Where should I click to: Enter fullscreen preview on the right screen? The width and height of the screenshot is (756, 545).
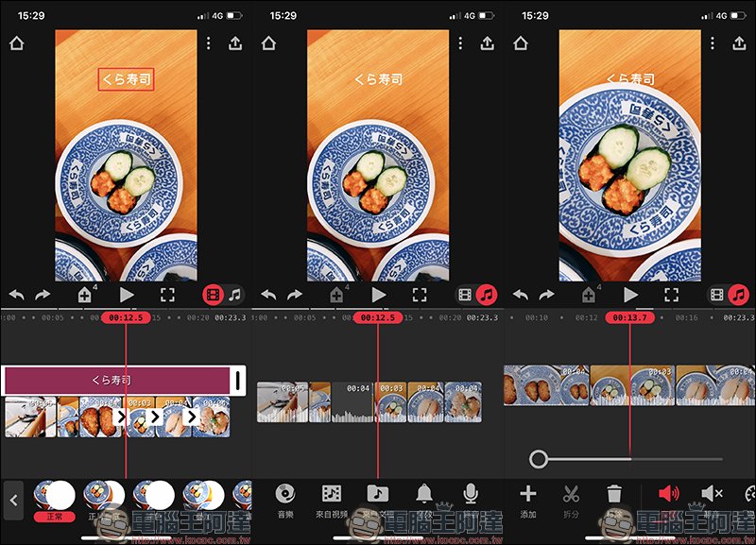click(x=672, y=295)
